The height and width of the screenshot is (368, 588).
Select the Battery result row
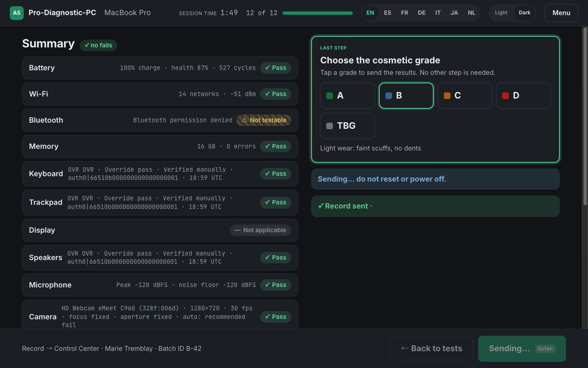160,68
